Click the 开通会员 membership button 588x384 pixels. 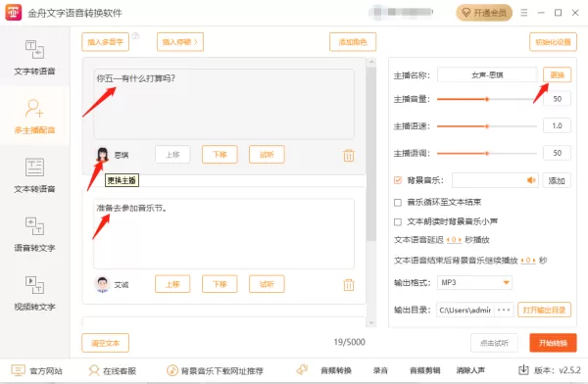484,13
